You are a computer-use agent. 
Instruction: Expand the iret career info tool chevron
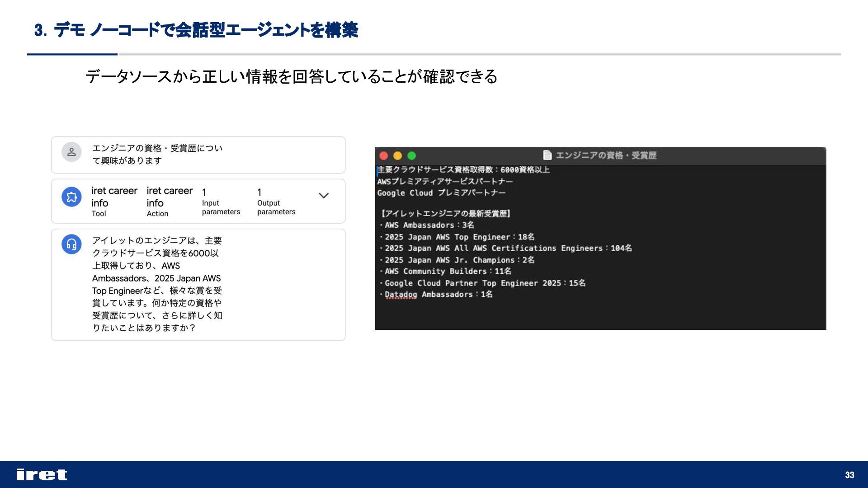(x=324, y=196)
